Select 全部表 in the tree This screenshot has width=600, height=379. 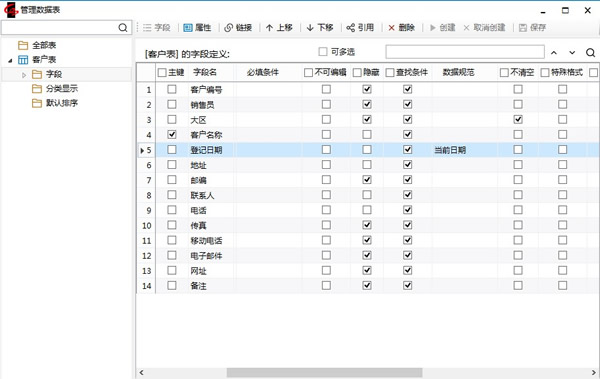coord(44,45)
